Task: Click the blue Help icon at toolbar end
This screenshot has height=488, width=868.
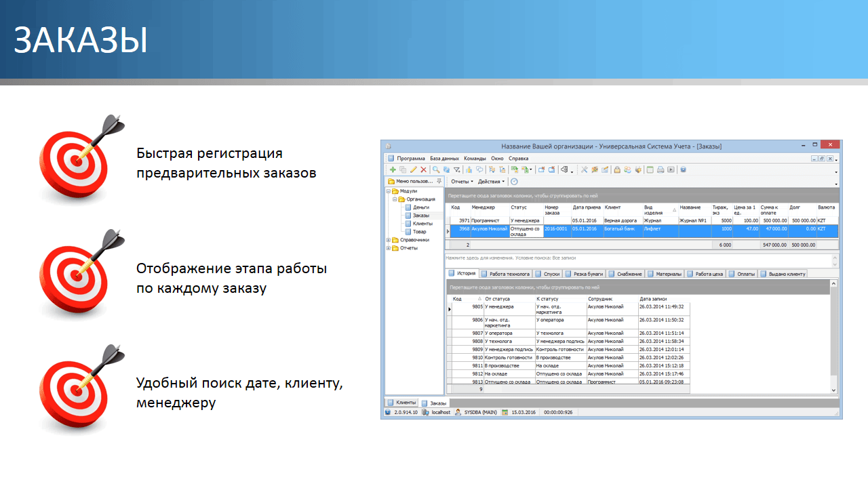Action: (683, 169)
